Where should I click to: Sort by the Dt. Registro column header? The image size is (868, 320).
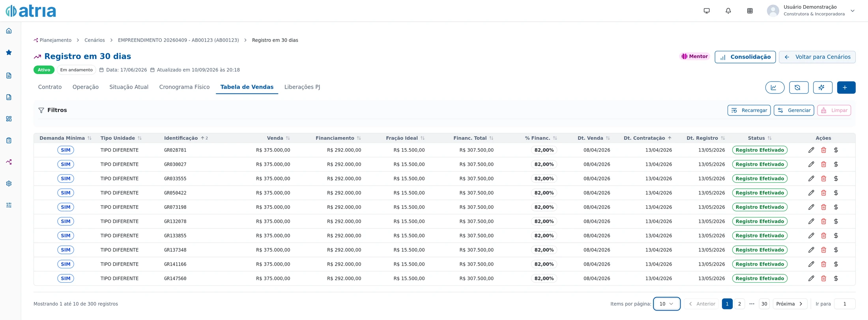[x=706, y=138]
